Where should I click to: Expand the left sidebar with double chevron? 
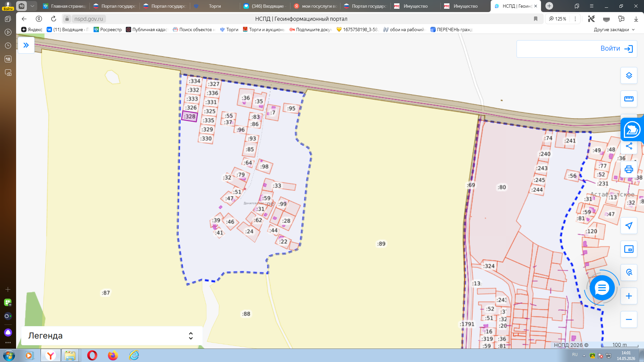[26, 45]
